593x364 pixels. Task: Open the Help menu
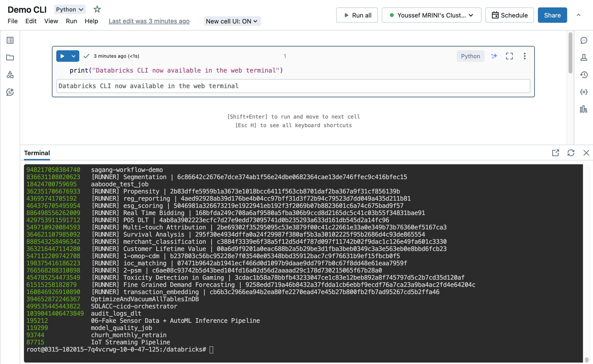coord(91,21)
